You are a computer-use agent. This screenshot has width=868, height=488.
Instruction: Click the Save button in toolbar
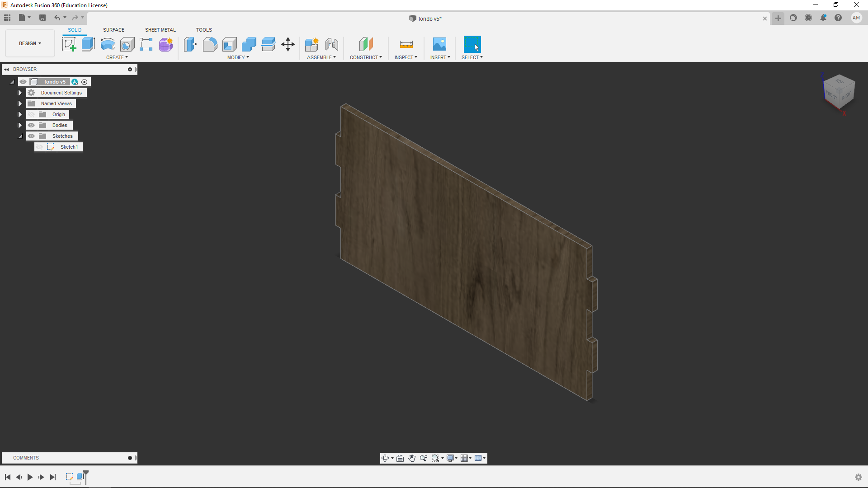42,18
